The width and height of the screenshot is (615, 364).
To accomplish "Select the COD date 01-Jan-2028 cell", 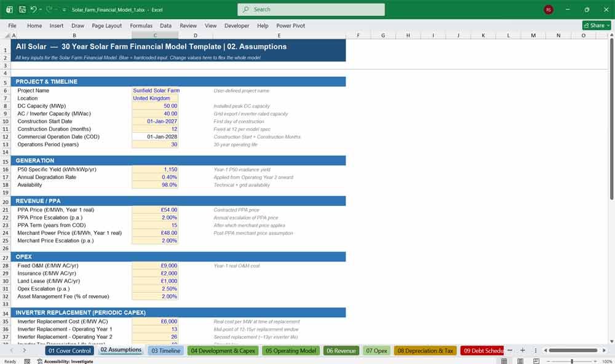I will pos(155,137).
